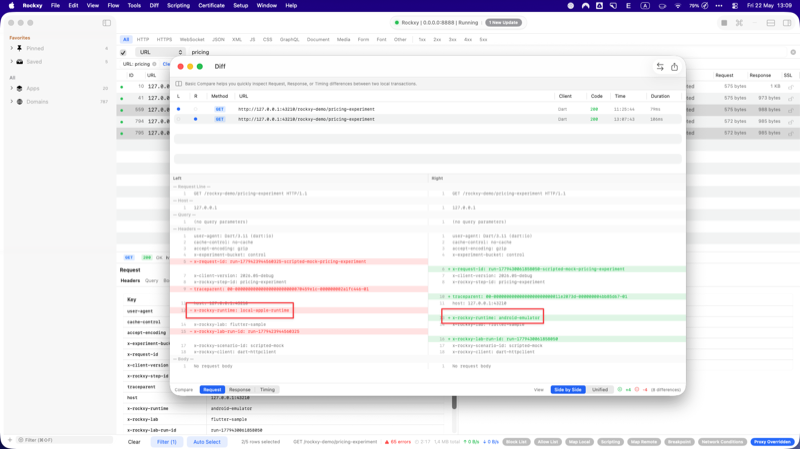This screenshot has height=449, width=800.
Task: Expand the Saved group chevron
Action: [x=12, y=62]
